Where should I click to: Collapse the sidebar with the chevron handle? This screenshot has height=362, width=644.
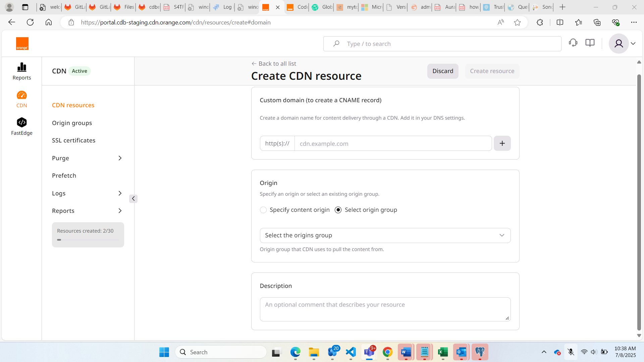133,199
